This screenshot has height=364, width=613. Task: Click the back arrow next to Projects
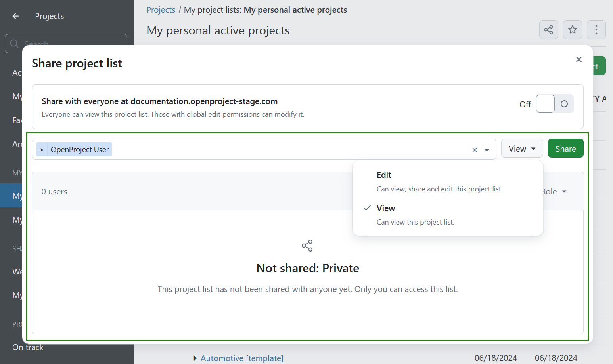click(15, 16)
